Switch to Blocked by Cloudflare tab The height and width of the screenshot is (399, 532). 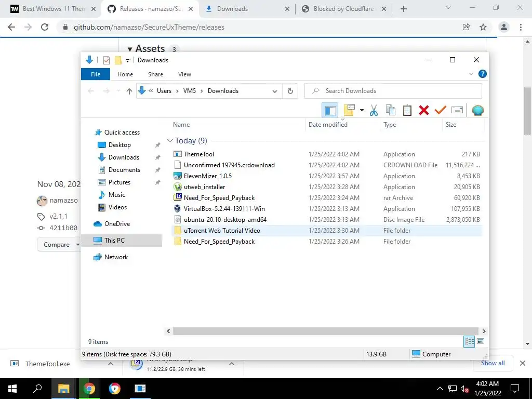[x=344, y=9]
